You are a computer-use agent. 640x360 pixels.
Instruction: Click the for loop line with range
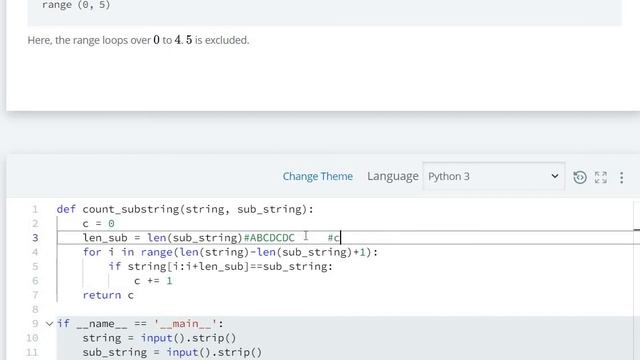[x=230, y=252]
